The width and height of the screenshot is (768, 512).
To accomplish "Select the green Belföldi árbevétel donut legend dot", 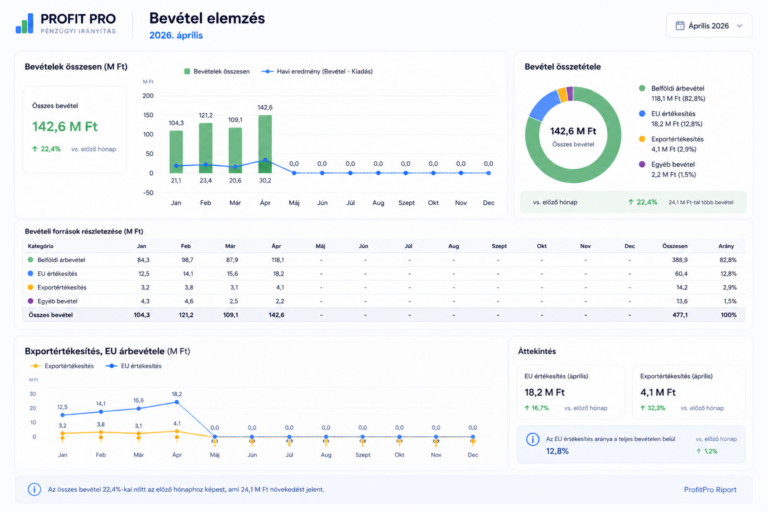I will pos(642,88).
